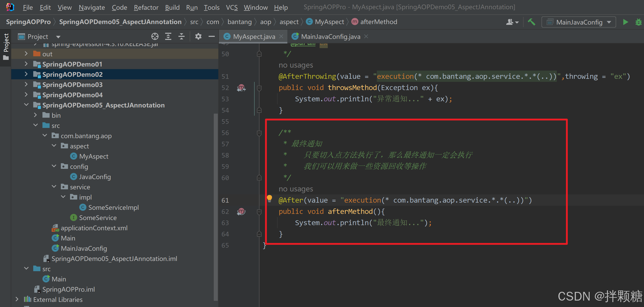Select applicationContext.xml in the project tree
The image size is (644, 307).
tap(94, 228)
